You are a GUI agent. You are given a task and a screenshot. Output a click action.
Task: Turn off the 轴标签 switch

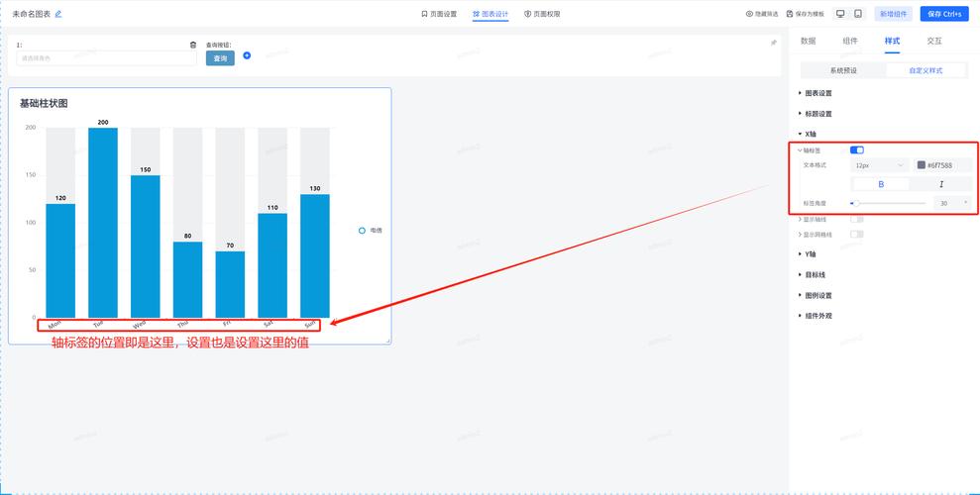[857, 150]
